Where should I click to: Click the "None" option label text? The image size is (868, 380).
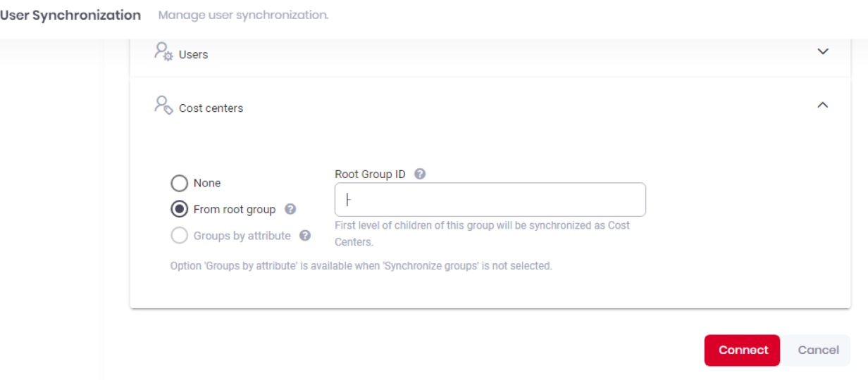tap(207, 183)
